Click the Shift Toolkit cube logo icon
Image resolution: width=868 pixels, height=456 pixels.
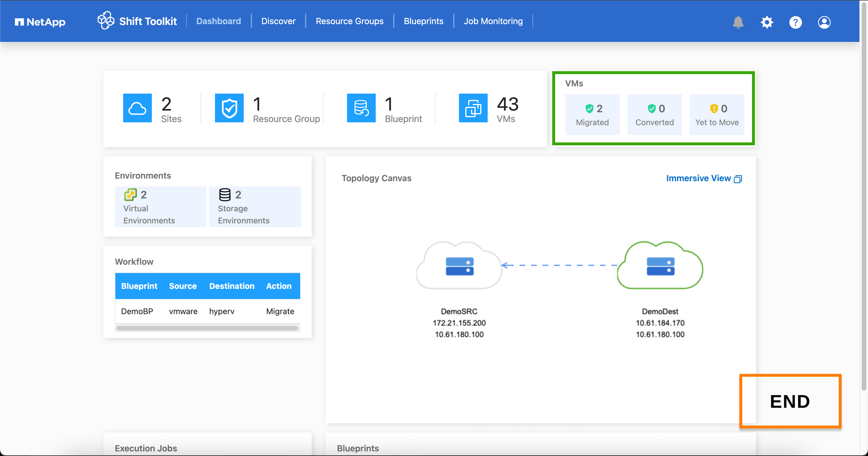tap(106, 21)
